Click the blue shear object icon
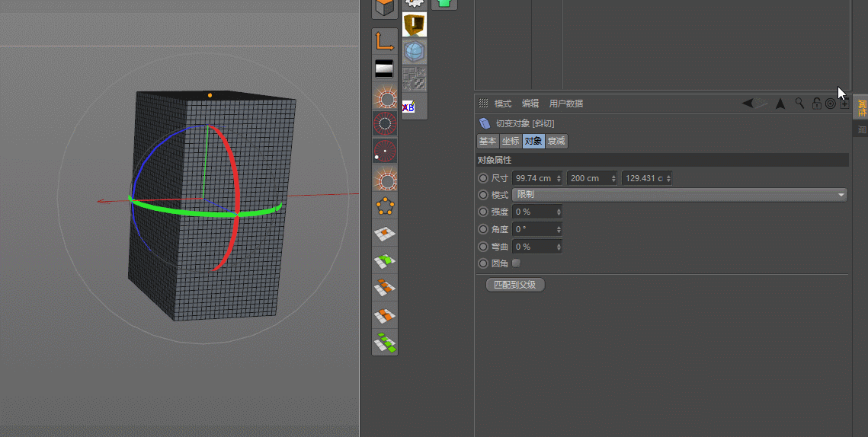Image resolution: width=868 pixels, height=437 pixels. tap(485, 123)
